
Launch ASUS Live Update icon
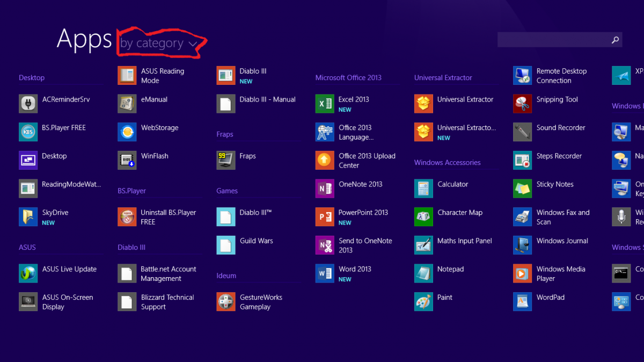pyautogui.click(x=28, y=273)
